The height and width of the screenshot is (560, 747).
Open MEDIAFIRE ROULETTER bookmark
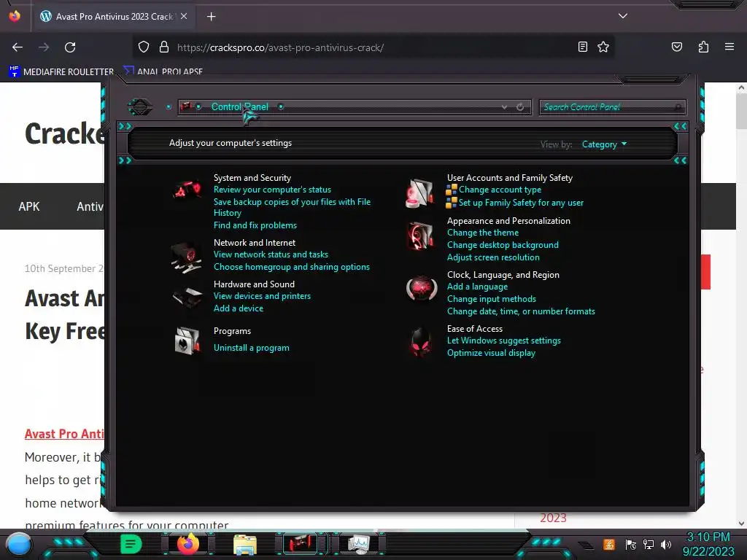coord(61,71)
